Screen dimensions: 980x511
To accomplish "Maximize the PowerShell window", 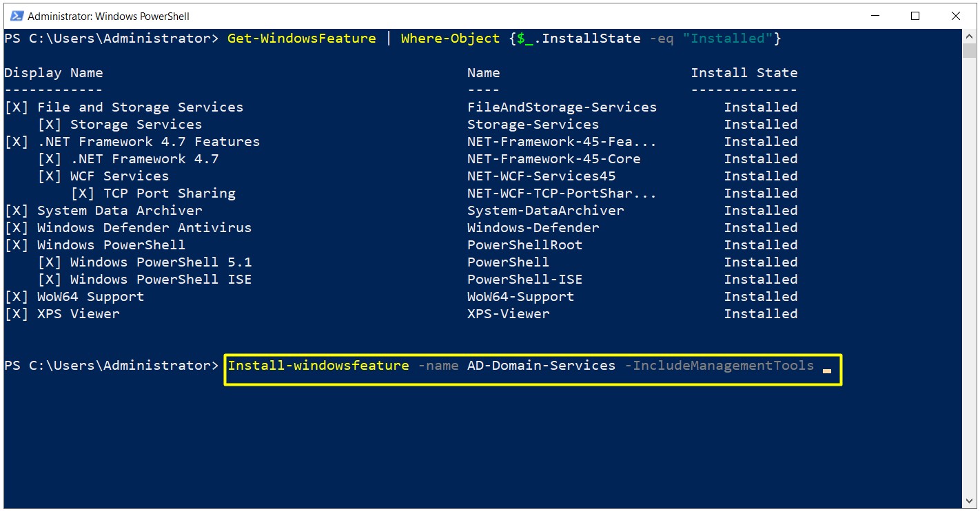I will (915, 16).
